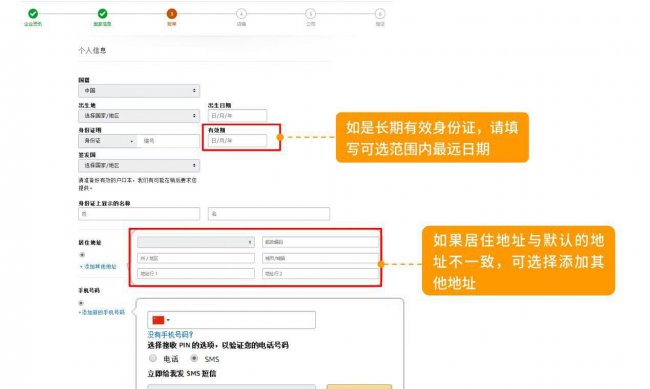Screen dimensions: 650x389
Task: Click the step 6 circle in progress bar
Action: click(380, 14)
